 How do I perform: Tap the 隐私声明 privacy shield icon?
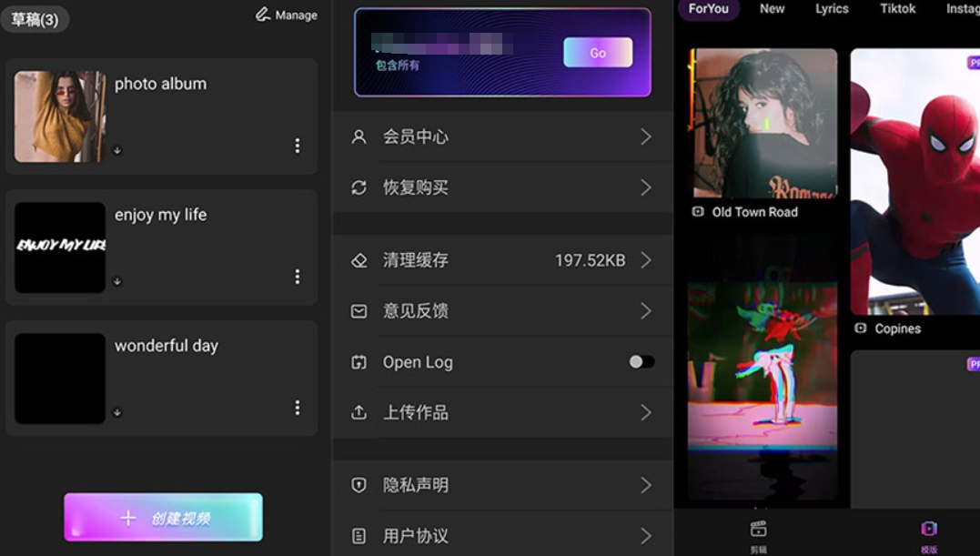point(359,484)
